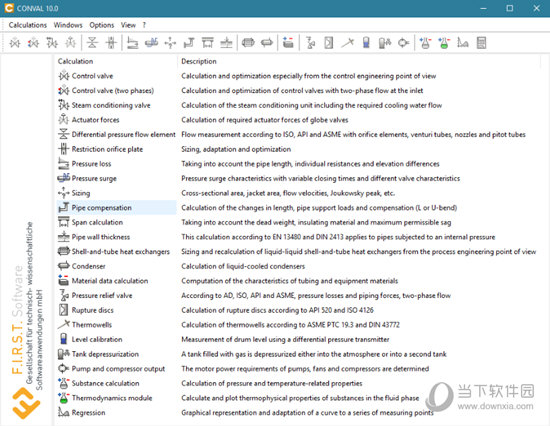Open Regression toolbar icon
Viewport: 550px width, 426px height.
[x=463, y=43]
